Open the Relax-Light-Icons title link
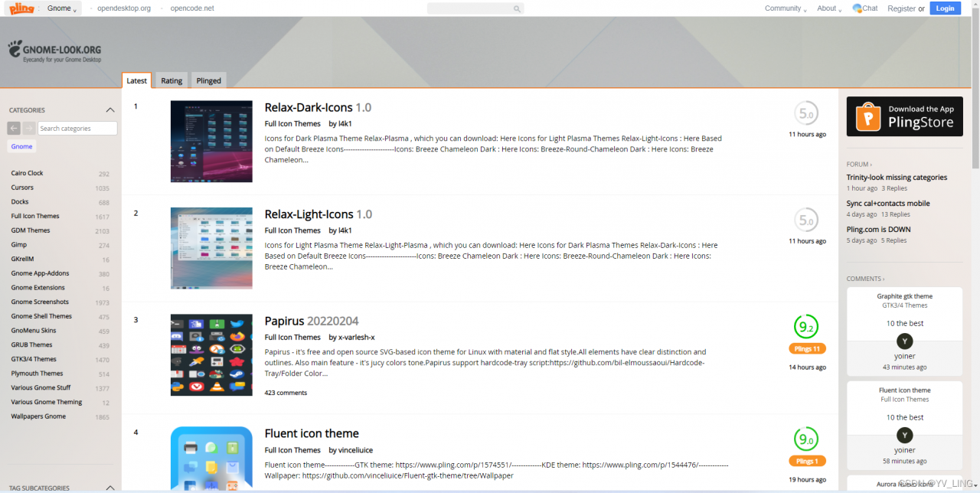Screen dimensions: 980x493 point(319,214)
